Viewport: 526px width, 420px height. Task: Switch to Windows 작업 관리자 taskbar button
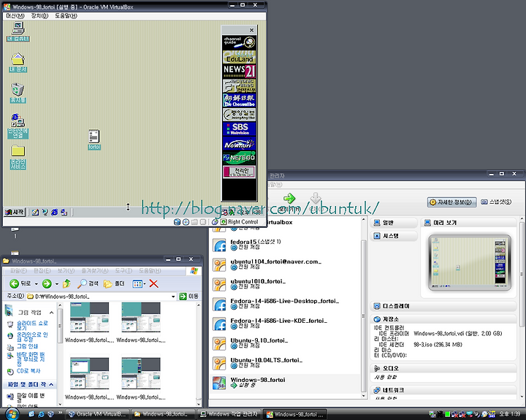(x=229, y=414)
